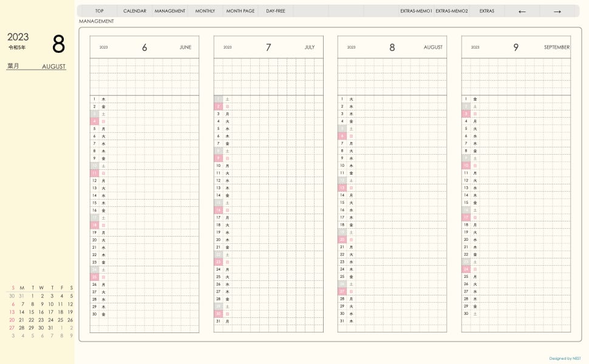This screenshot has width=589, height=364.
Task: Select day 23 in the mini calendar
Action: coord(41,320)
